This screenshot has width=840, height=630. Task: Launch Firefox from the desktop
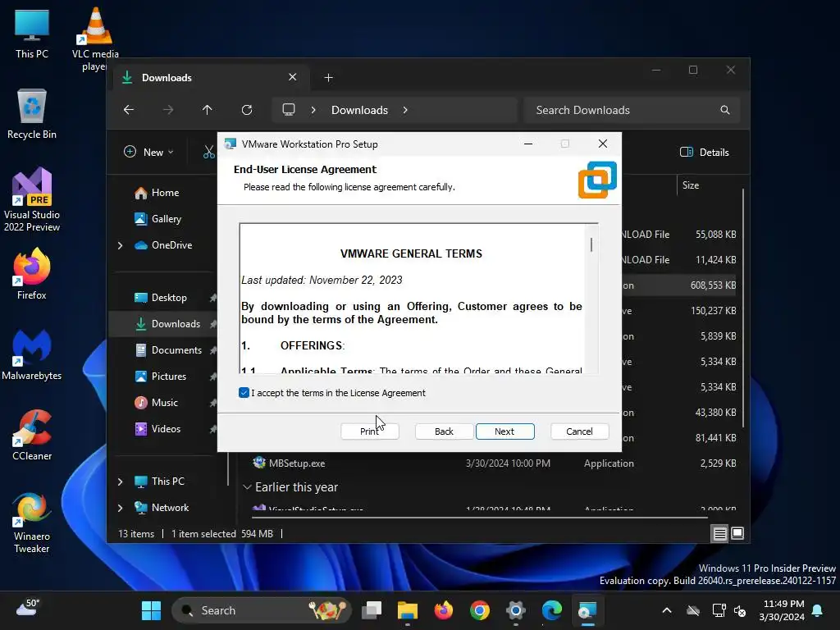32,274
